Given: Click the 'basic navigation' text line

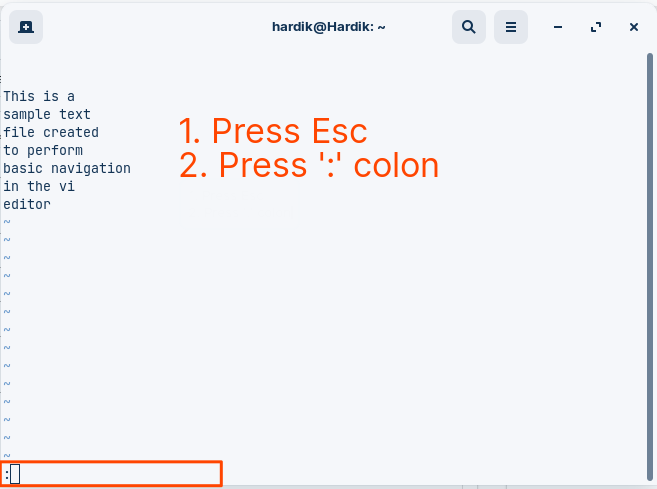Looking at the screenshot, I should (x=67, y=168).
